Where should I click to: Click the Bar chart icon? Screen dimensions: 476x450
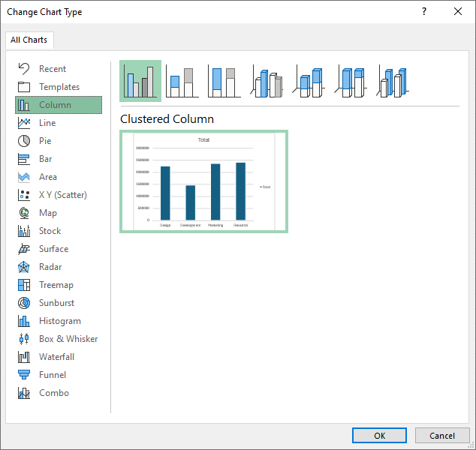(24, 159)
